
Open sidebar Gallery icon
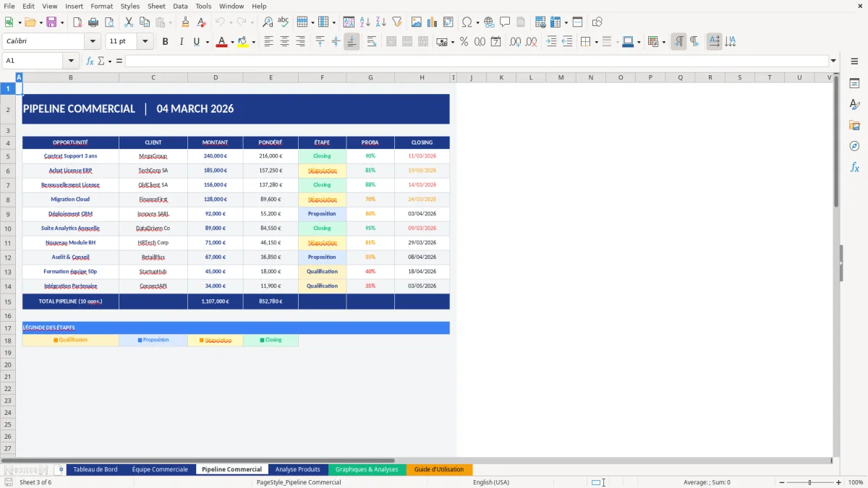coord(854,125)
